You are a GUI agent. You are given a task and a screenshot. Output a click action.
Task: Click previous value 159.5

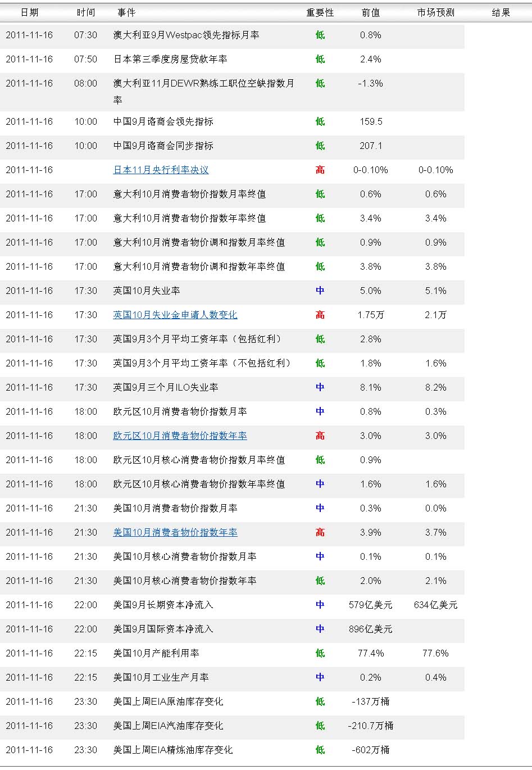[371, 121]
